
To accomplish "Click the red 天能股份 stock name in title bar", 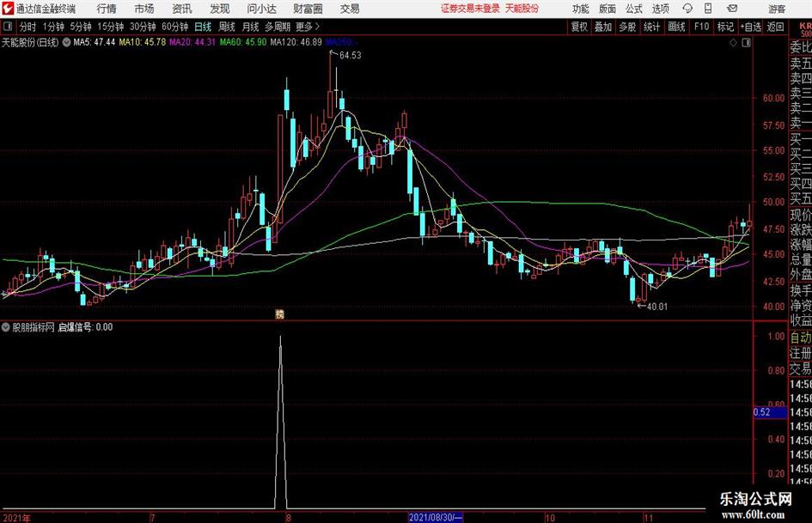I will point(522,9).
